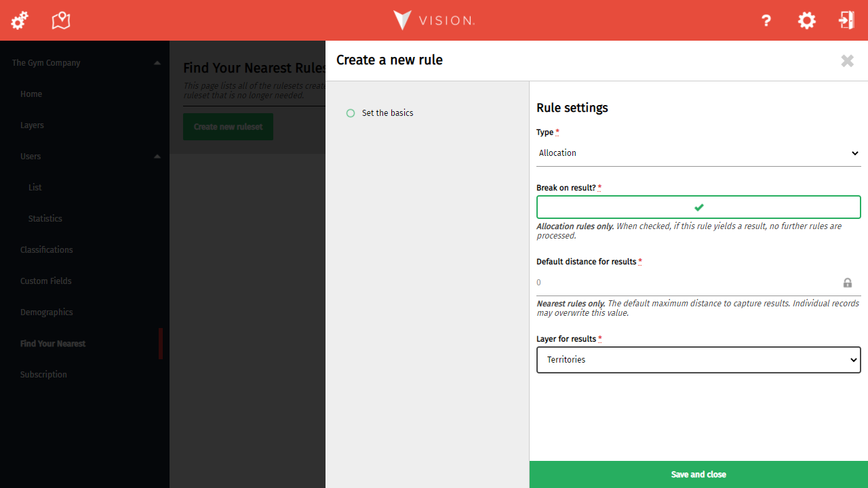Close the Create a new rule panel
868x488 pixels.
[847, 61]
